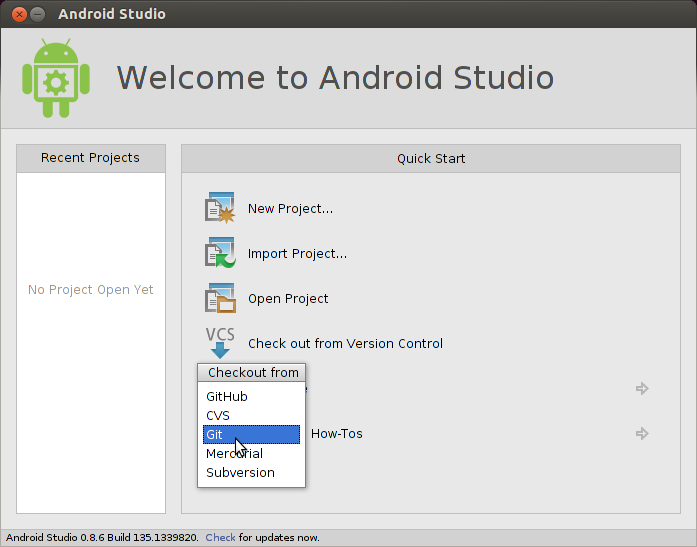Expand the Docs and How-Tos arrow
The image size is (697, 547).
coord(642,433)
